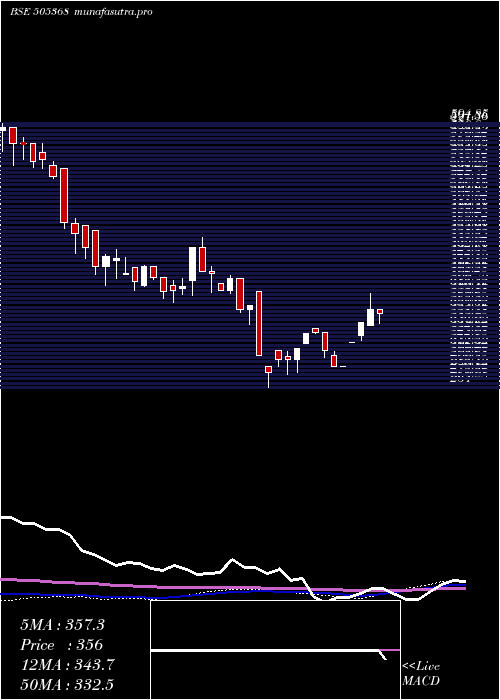Select the Price : 356 value
This screenshot has height=700, width=500.
point(62,645)
